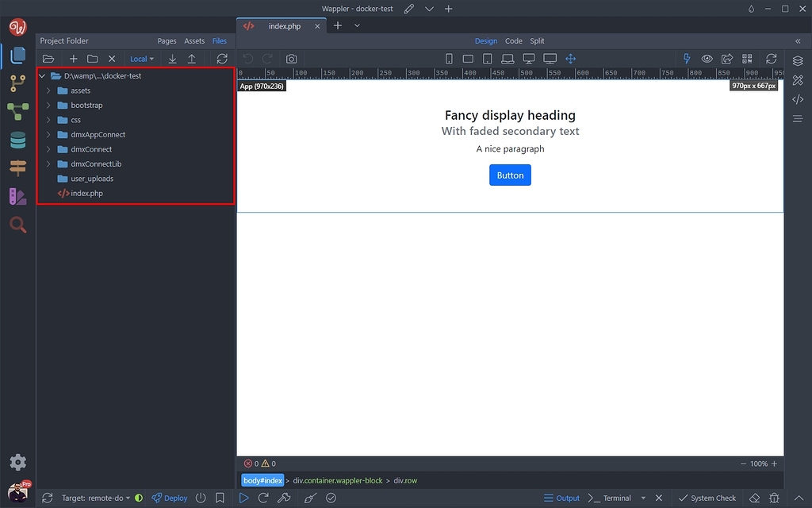Open the Git manager sidebar icon

point(18,83)
